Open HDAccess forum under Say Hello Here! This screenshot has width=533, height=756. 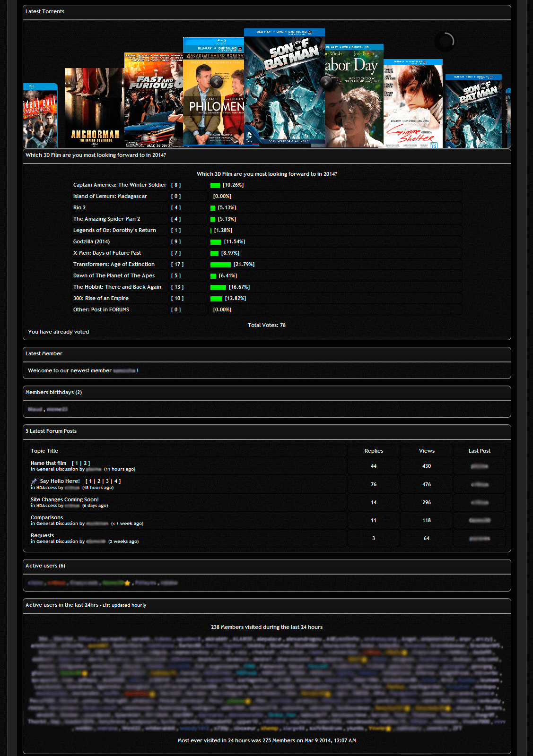(x=46, y=488)
